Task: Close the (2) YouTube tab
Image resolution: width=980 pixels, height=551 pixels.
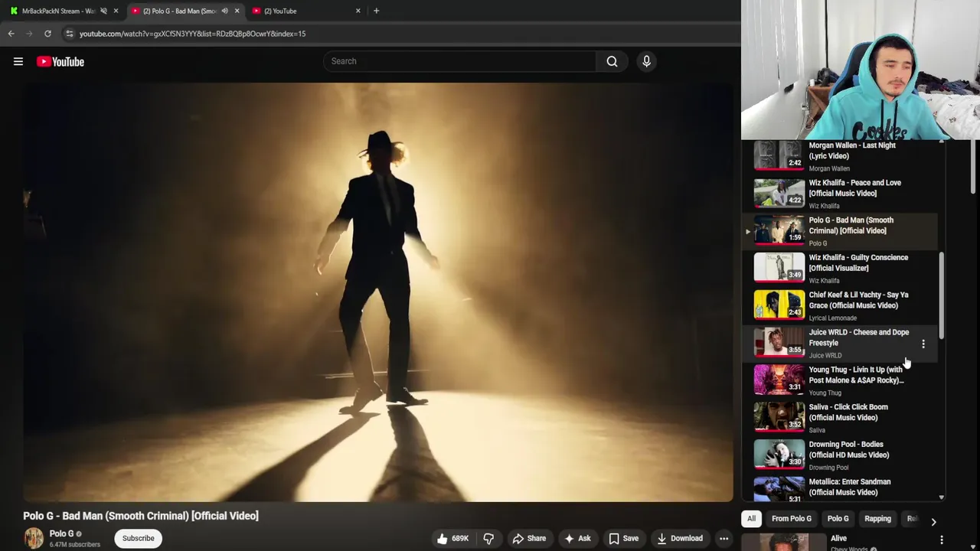Action: 358,11
